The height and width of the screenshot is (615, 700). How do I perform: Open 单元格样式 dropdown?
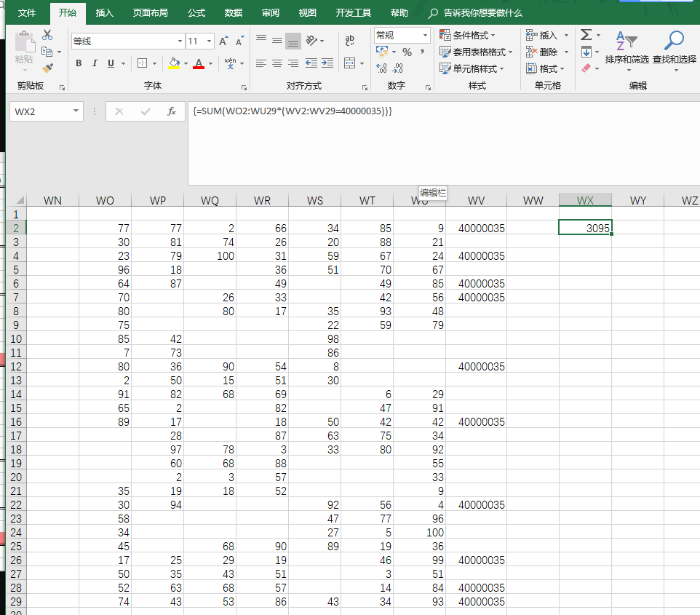click(472, 68)
